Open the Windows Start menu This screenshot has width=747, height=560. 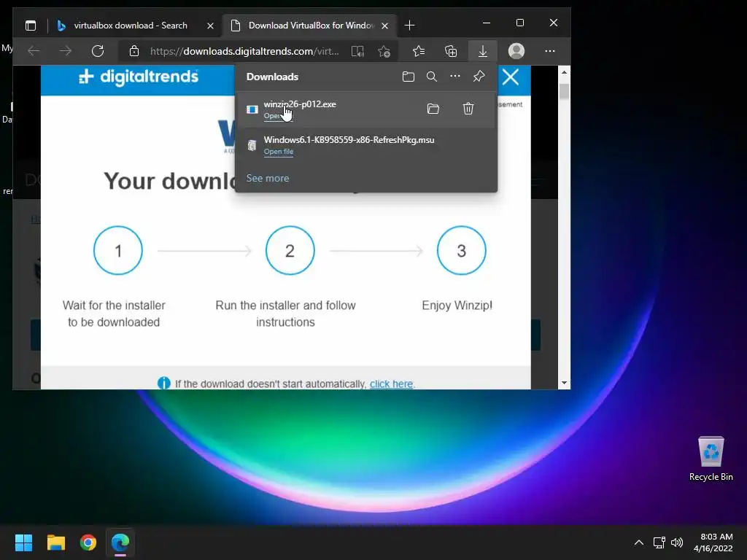click(x=23, y=542)
